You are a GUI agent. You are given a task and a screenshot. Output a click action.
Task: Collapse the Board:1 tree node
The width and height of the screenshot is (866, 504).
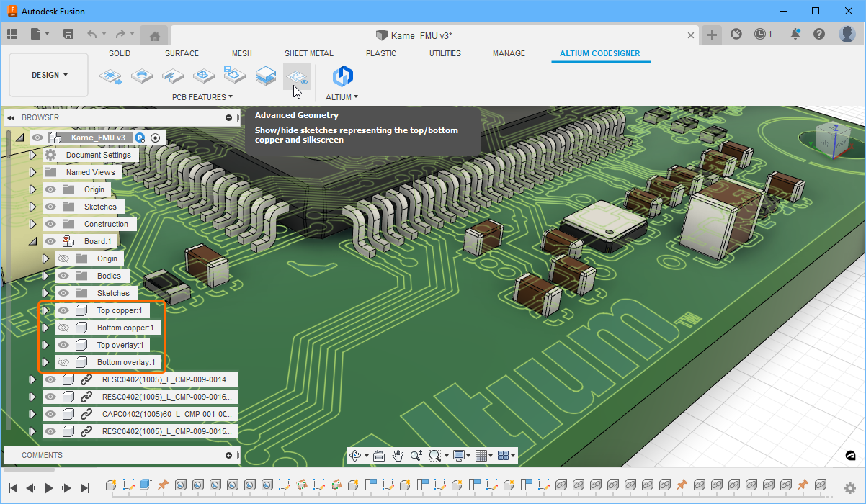pyautogui.click(x=32, y=241)
